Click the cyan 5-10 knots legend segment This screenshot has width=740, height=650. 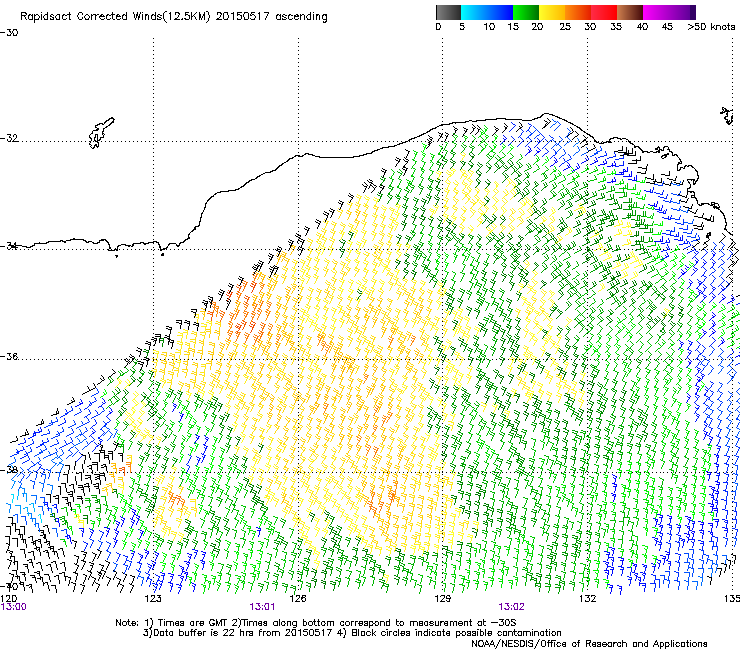(x=474, y=12)
